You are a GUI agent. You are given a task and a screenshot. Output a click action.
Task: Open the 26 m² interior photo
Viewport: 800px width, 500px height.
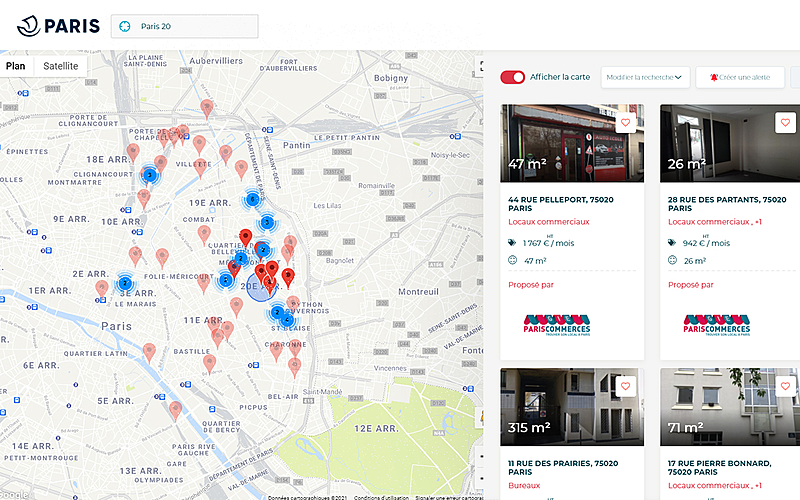[730, 143]
